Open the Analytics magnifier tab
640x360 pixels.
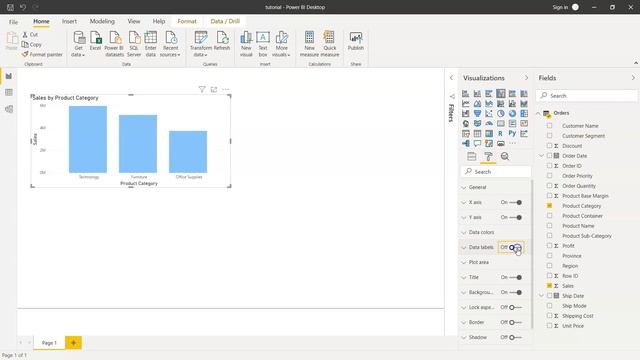[x=505, y=156]
